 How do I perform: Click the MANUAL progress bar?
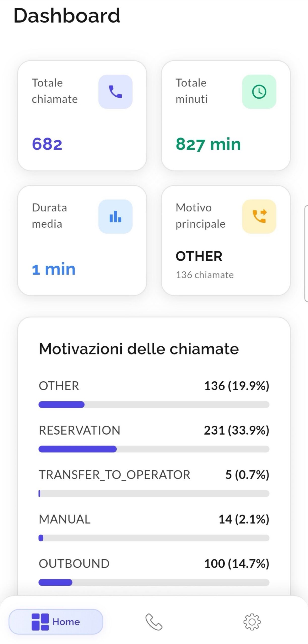click(154, 538)
